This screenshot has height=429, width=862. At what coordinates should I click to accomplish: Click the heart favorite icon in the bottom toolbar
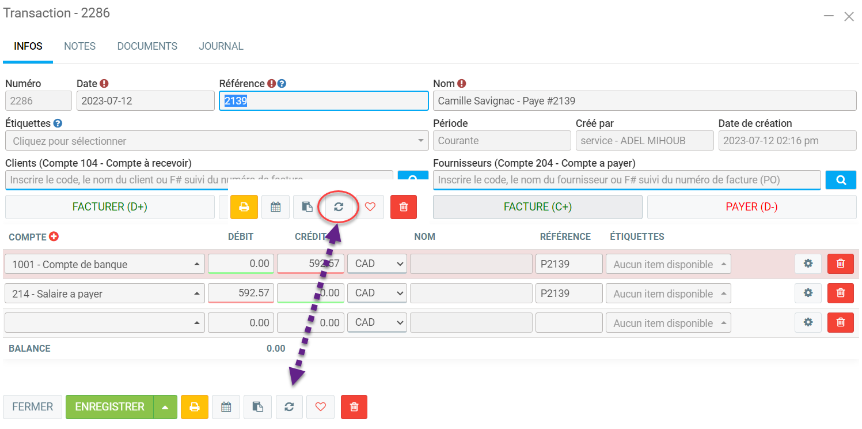[x=320, y=407]
